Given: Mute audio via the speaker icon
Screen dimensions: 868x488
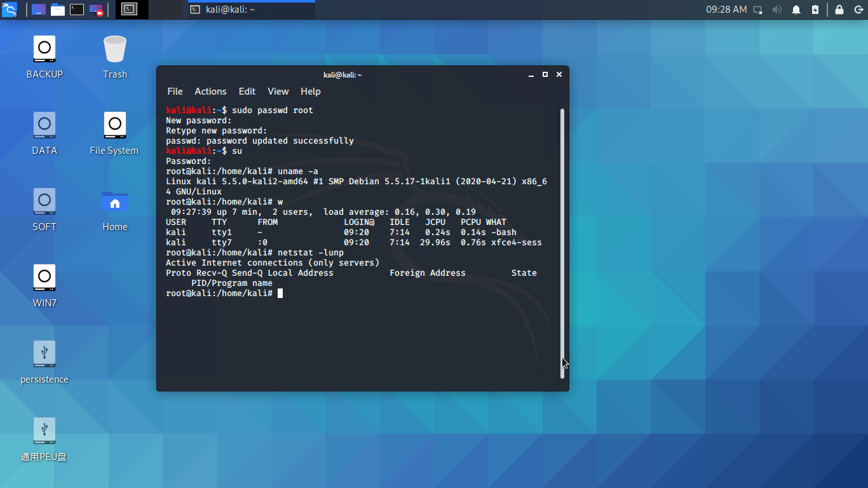Looking at the screenshot, I should pos(776,10).
